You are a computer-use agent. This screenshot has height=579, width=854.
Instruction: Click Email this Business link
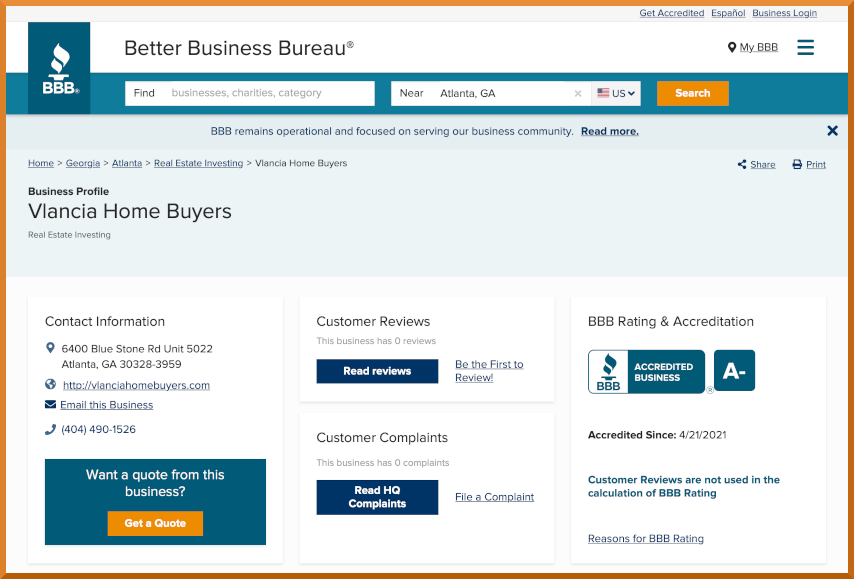click(x=107, y=405)
